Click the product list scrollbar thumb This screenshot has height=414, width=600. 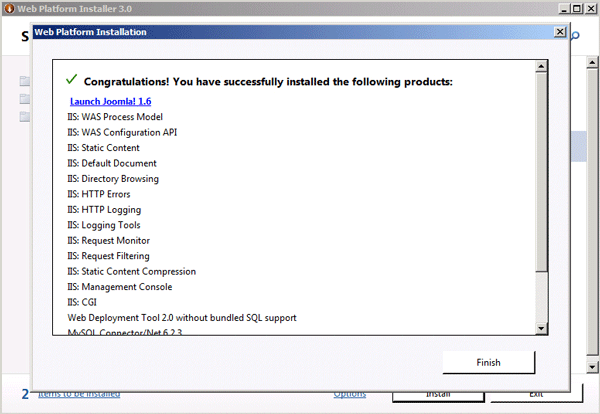coord(541,172)
